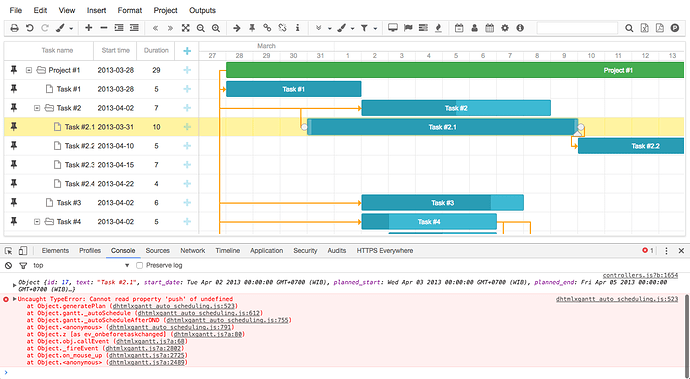Screen dimensions: 690x379
Task: Click the print icon in toolbar
Action: click(15, 28)
